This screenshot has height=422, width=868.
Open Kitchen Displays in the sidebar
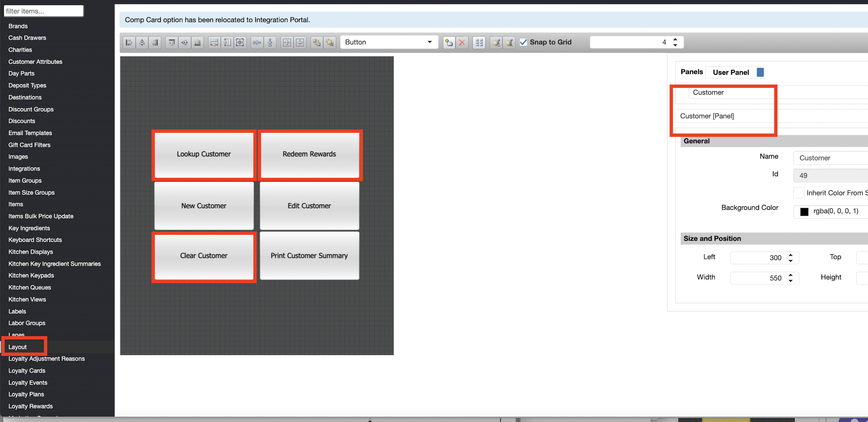pos(30,252)
